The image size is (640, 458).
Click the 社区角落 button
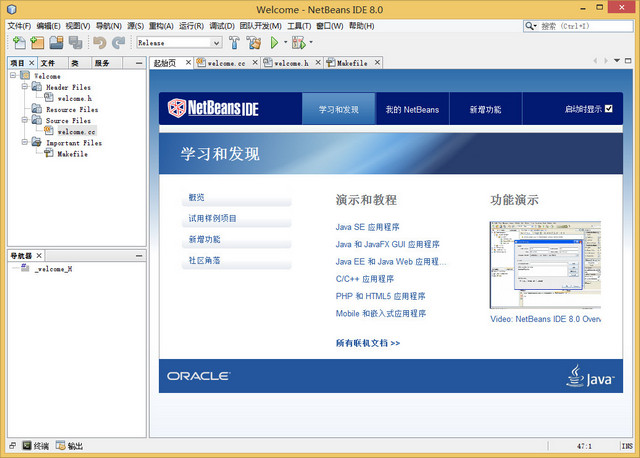(236, 260)
